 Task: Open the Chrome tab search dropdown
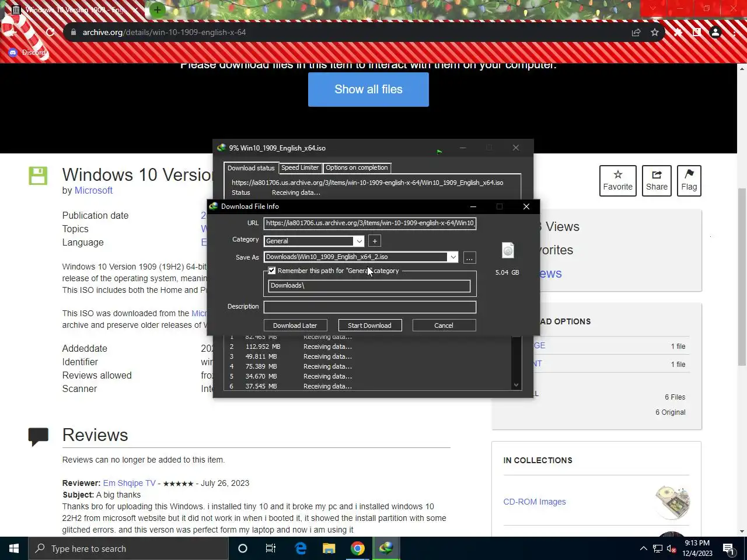(x=653, y=9)
